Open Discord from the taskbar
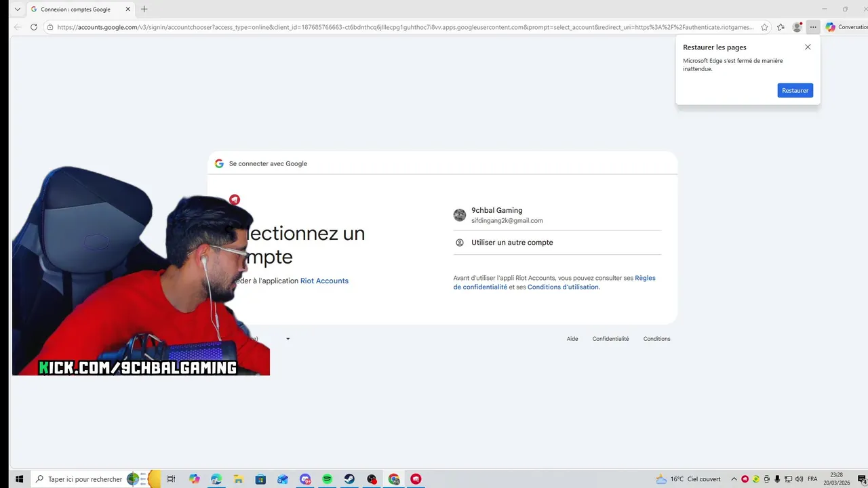 coord(305,479)
